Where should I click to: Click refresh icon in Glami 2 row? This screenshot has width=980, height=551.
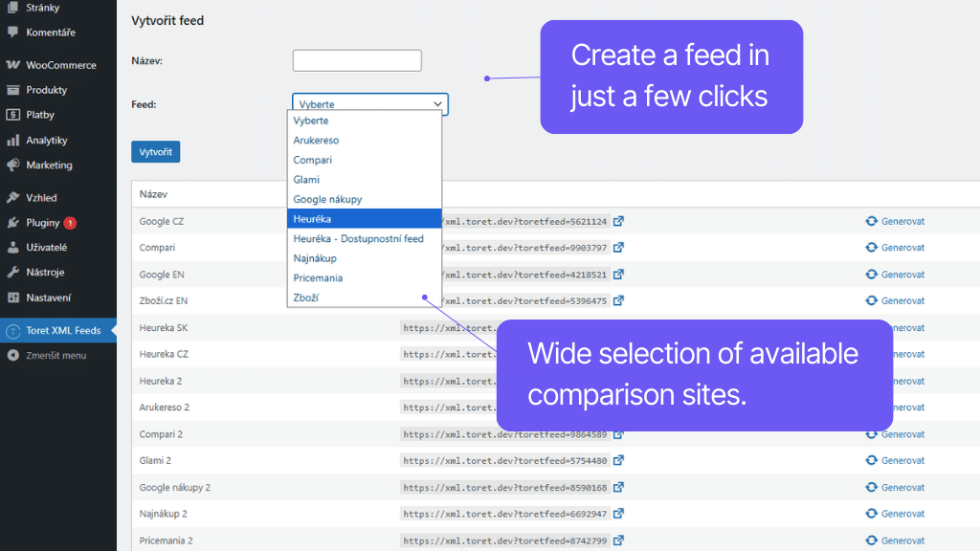click(871, 460)
